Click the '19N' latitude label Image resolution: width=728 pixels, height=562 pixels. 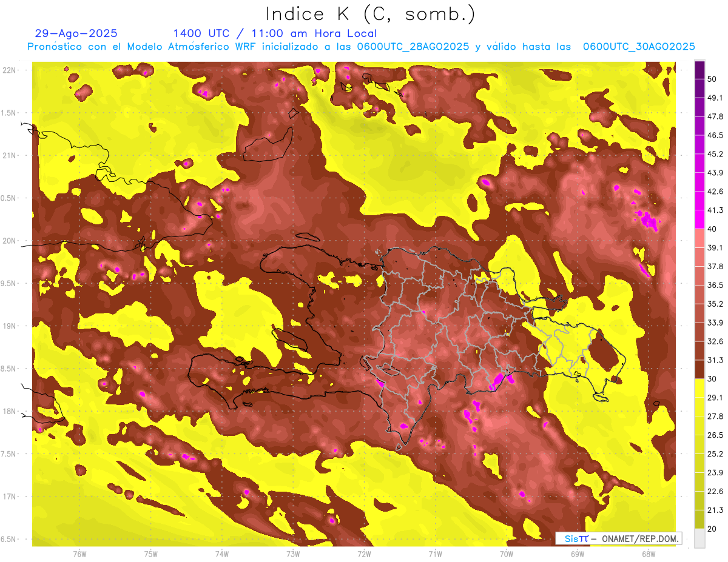tap(10, 326)
